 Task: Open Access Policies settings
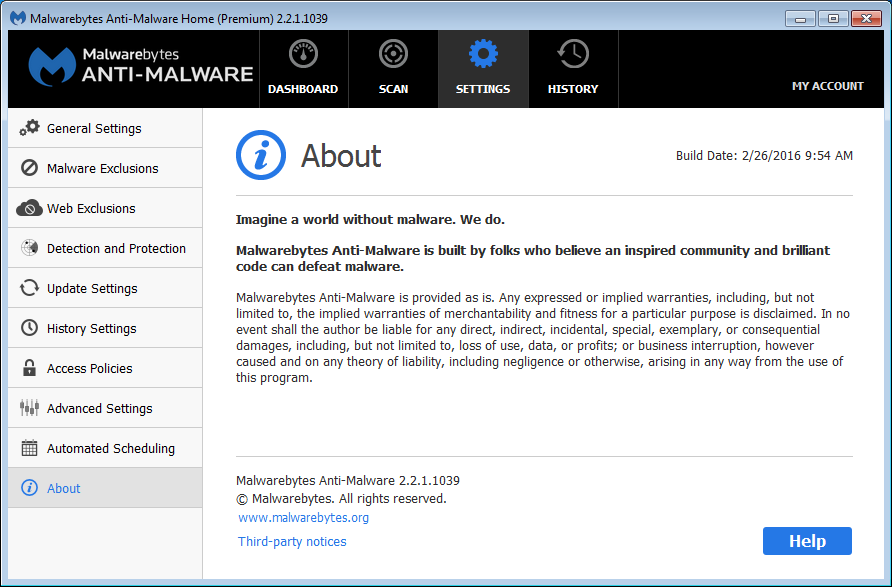[x=105, y=369]
